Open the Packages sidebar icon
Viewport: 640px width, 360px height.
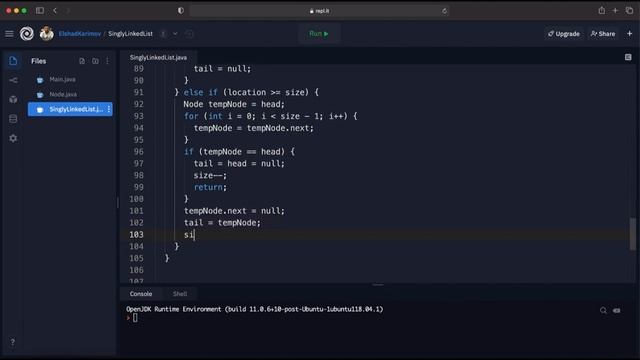coord(13,100)
